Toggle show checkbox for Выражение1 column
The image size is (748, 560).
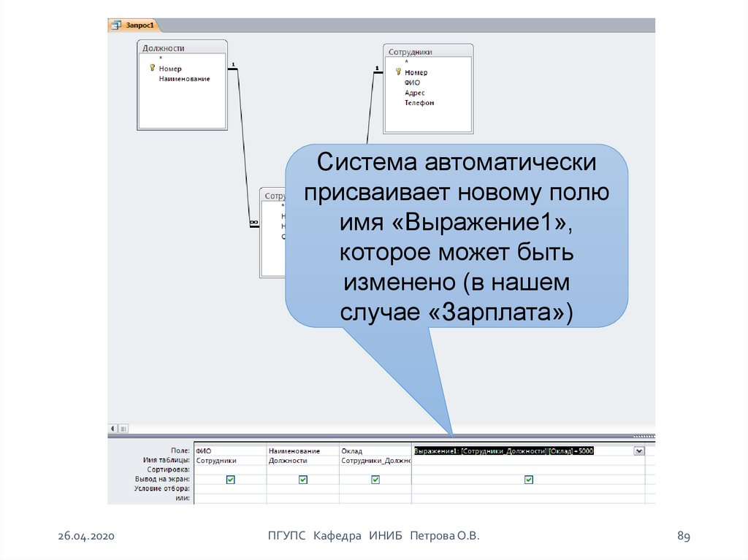coord(528,480)
